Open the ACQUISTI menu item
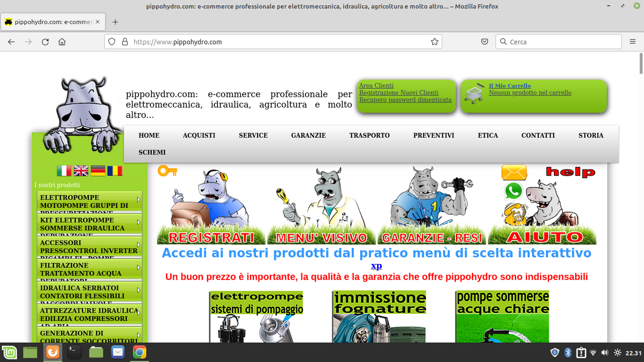 pyautogui.click(x=199, y=135)
